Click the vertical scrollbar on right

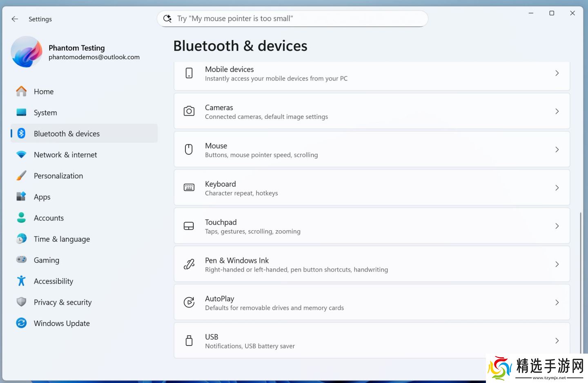(x=580, y=282)
